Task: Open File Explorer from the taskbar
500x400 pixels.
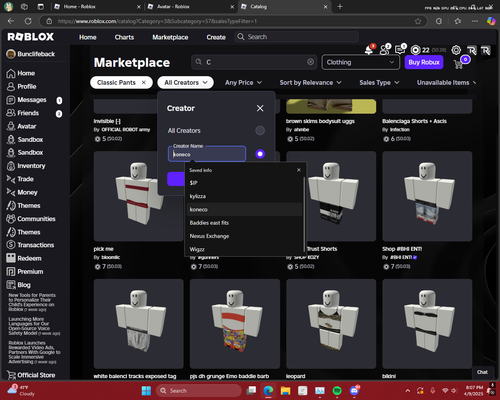Action: coord(285,391)
